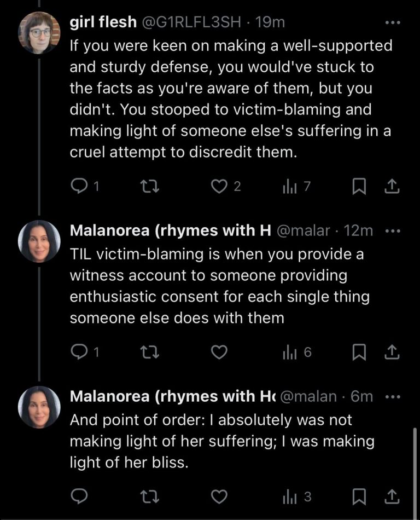The height and width of the screenshot is (520, 420).
Task: Bookmark girl flesh's tweet
Action: (358, 187)
